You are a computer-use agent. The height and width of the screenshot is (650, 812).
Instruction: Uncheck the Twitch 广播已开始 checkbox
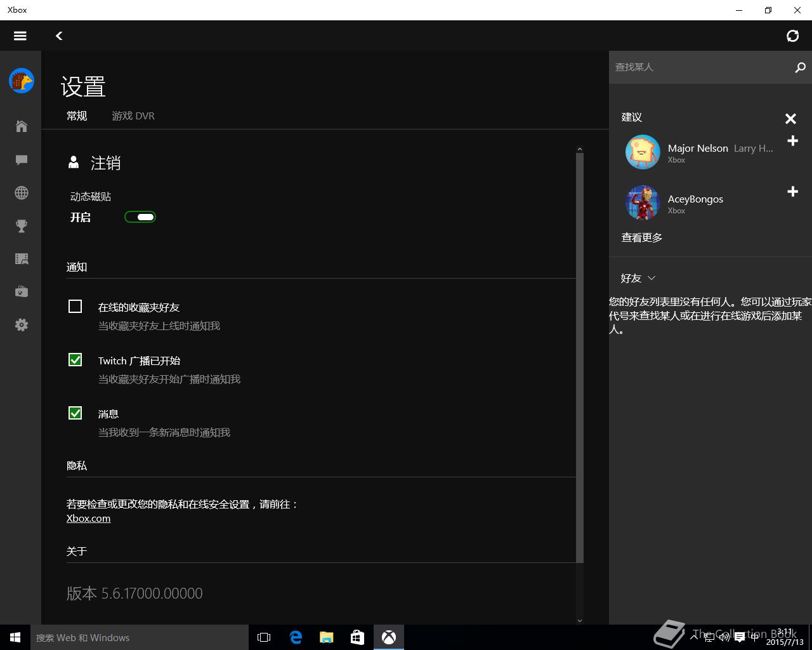pos(75,360)
